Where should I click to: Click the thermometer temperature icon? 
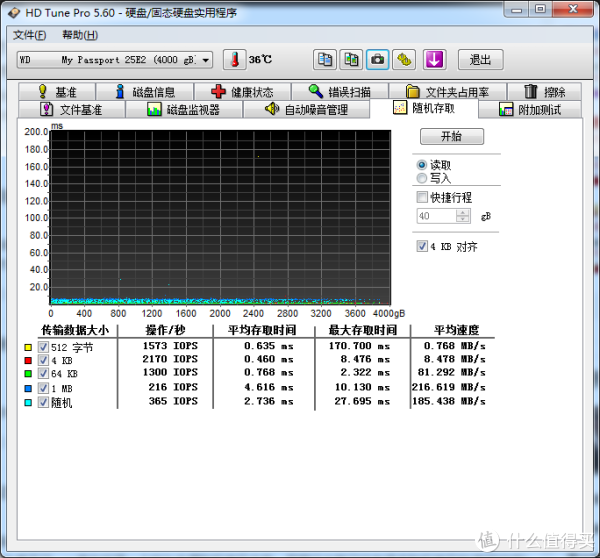(235, 60)
